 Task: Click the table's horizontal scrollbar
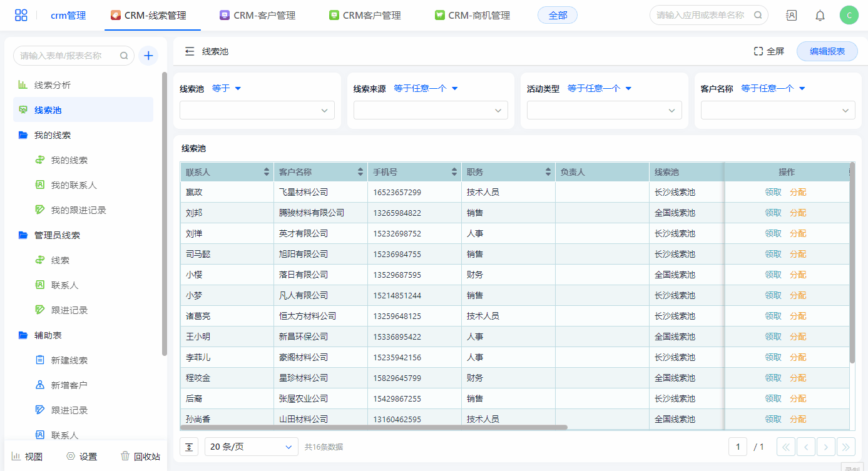374,428
